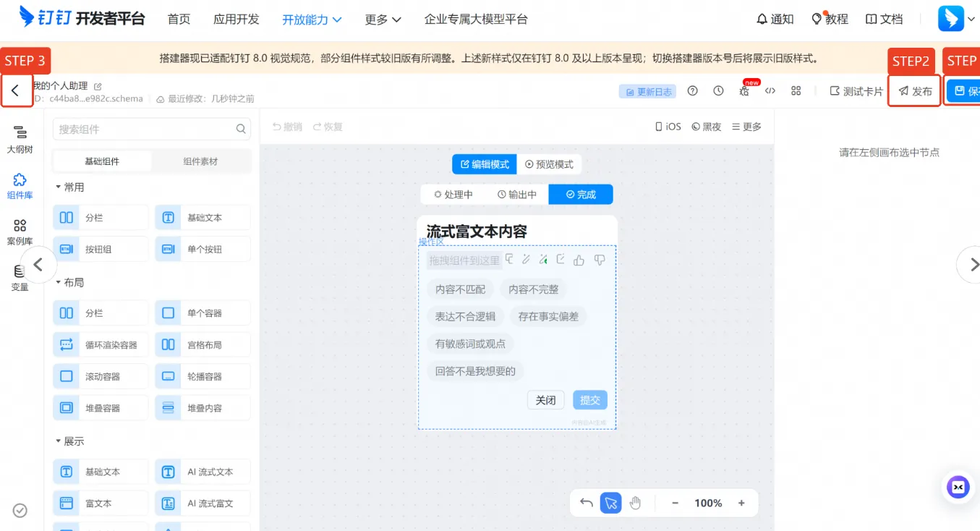Viewport: 980px width, 531px height.
Task: Click the 恢复 redo button above the canvas
Action: [x=328, y=127]
